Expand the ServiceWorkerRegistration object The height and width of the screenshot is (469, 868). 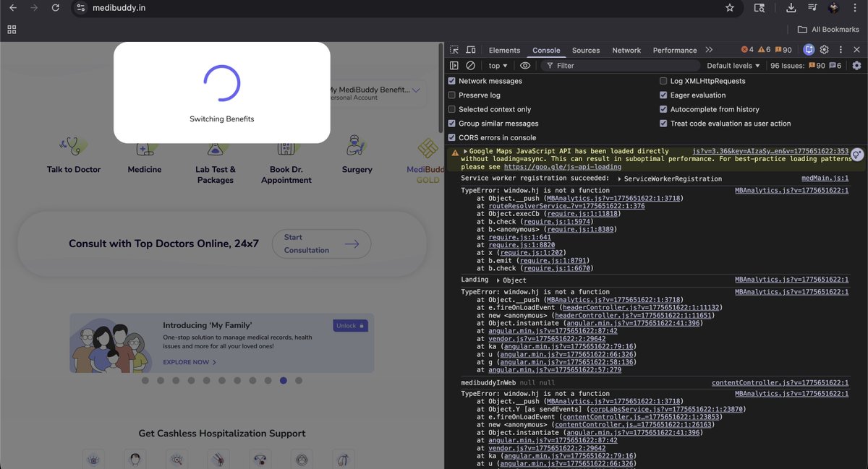pyautogui.click(x=619, y=178)
